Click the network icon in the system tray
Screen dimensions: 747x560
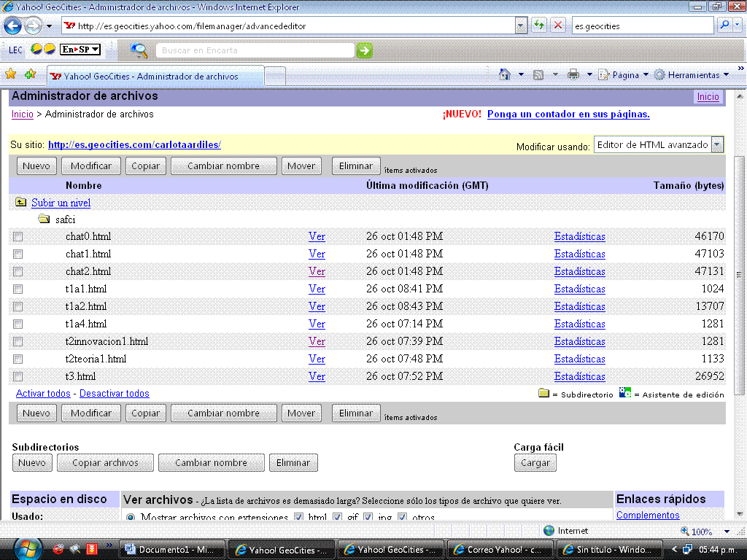687,550
